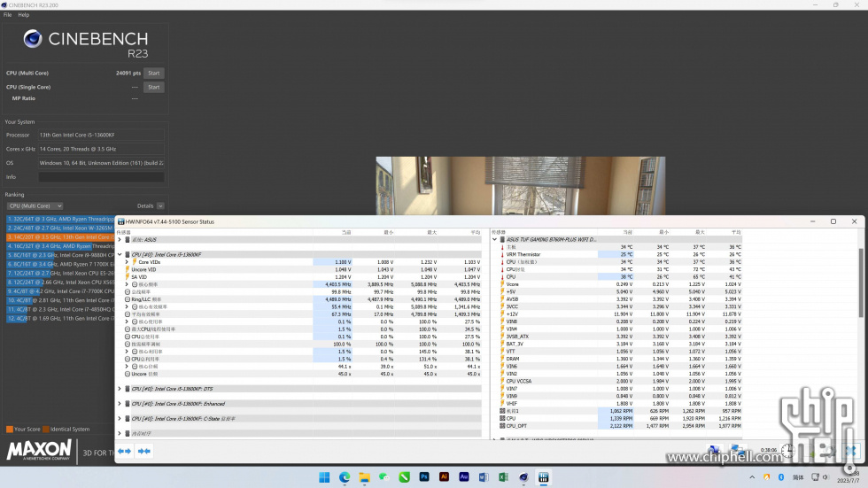Click the thermometer icon beside VRM Thermistor
868x488 pixels.
[503, 254]
